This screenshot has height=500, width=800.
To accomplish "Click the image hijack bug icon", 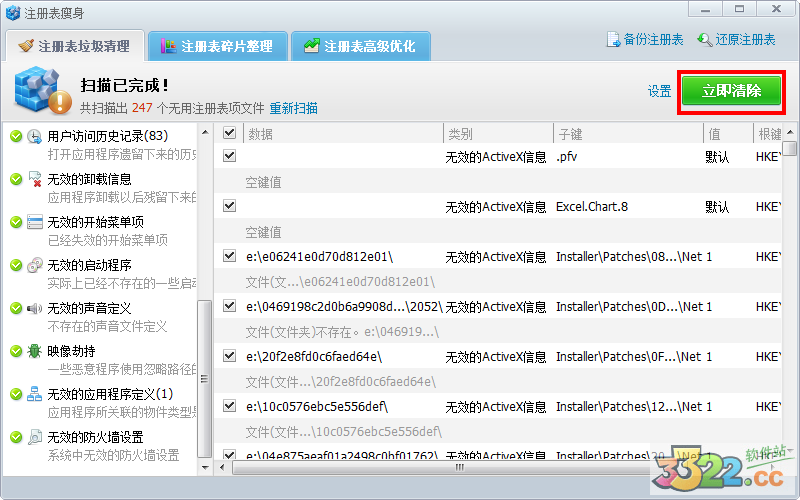I will tap(34, 351).
